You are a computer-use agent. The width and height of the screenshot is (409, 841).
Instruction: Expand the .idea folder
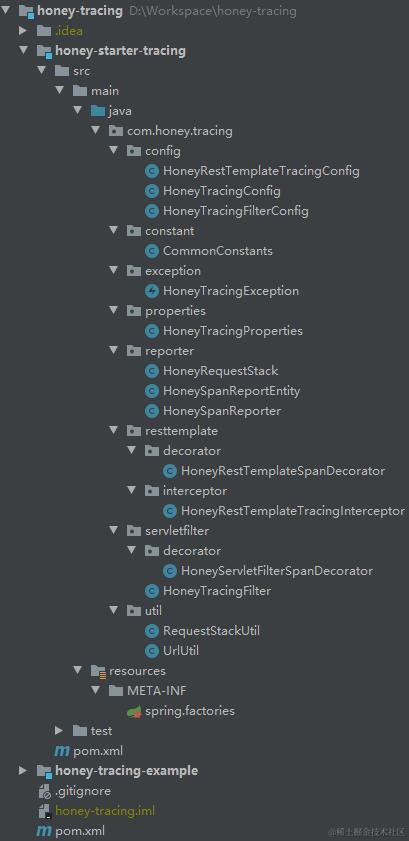(23, 31)
